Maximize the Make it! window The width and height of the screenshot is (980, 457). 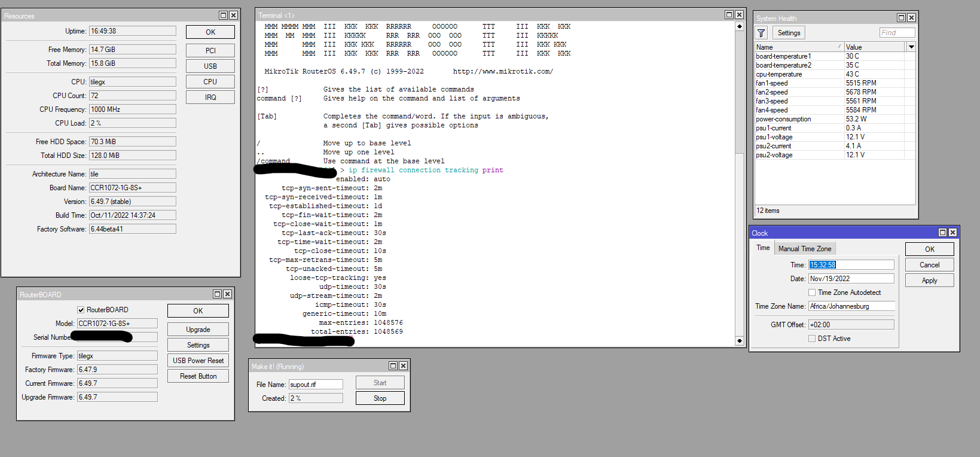tap(393, 366)
